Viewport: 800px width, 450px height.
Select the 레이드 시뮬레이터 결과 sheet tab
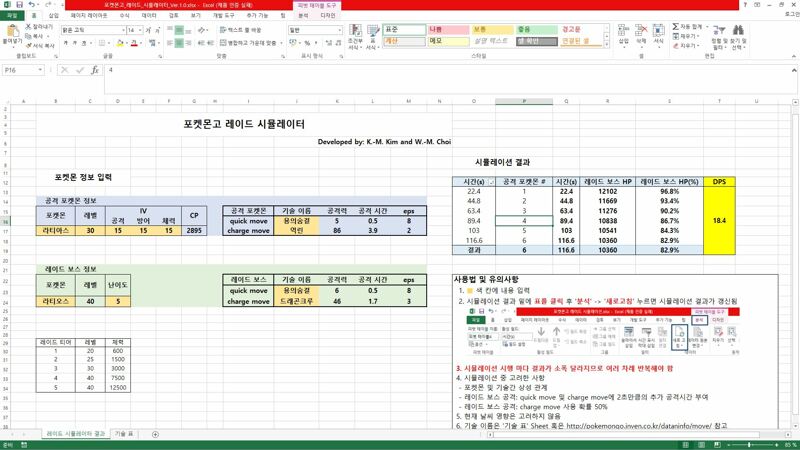click(76, 434)
